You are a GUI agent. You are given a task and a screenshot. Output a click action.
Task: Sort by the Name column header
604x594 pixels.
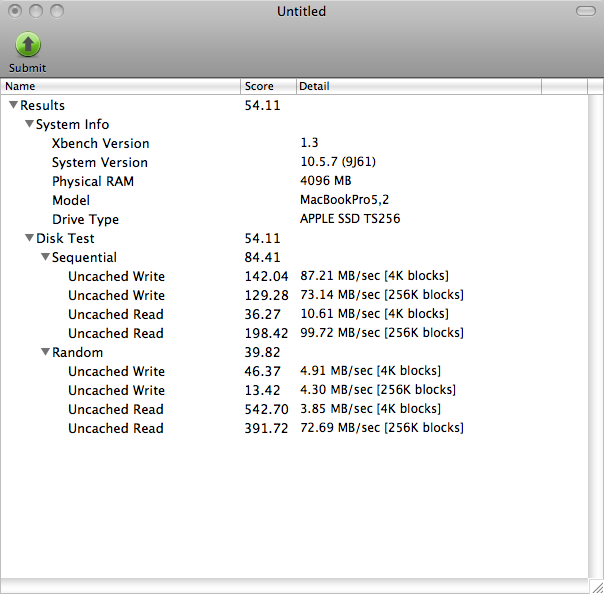click(121, 86)
